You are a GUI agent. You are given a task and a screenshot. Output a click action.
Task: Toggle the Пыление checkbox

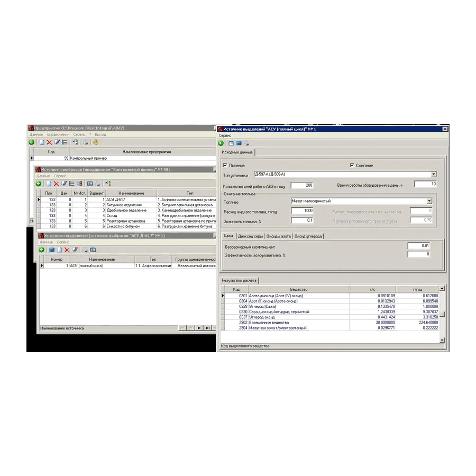coord(225,166)
